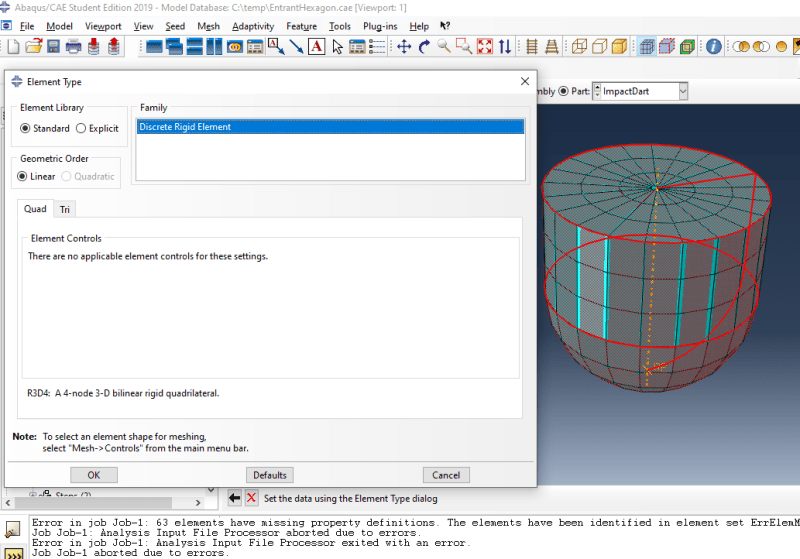Click the stepper arrows beside ImpactDart

pyautogui.click(x=597, y=91)
